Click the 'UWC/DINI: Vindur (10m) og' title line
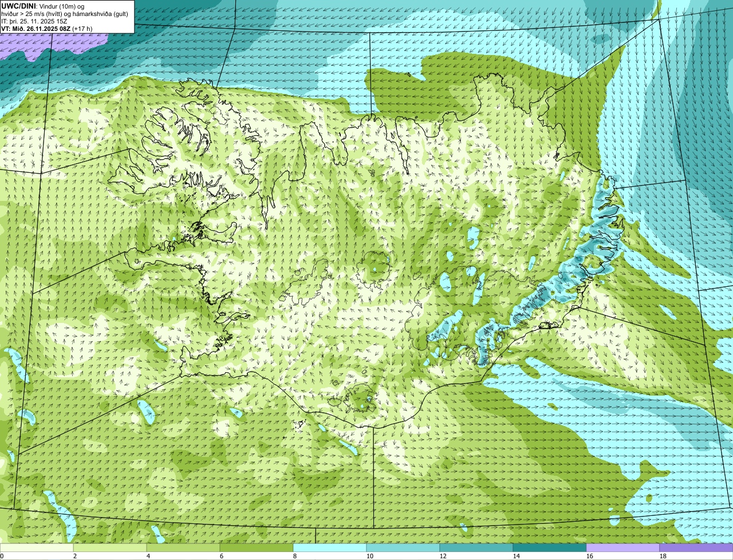This screenshot has width=733, height=560. [x=44, y=6]
